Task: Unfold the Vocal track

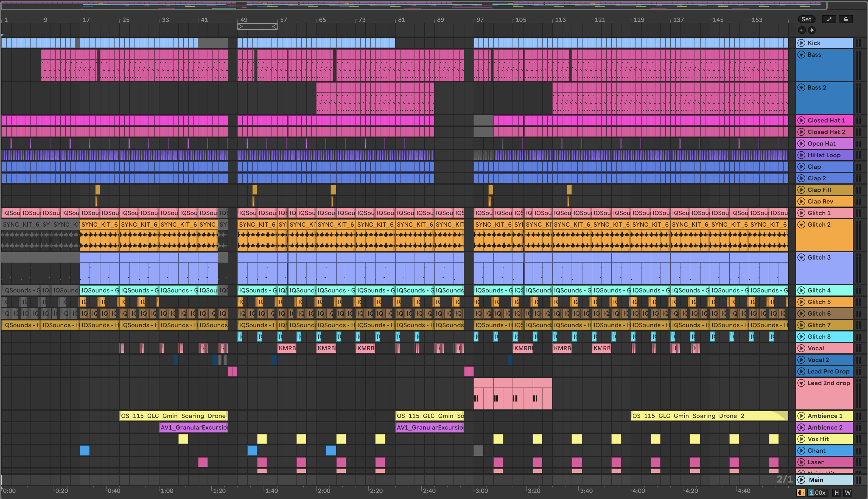Action: click(801, 348)
